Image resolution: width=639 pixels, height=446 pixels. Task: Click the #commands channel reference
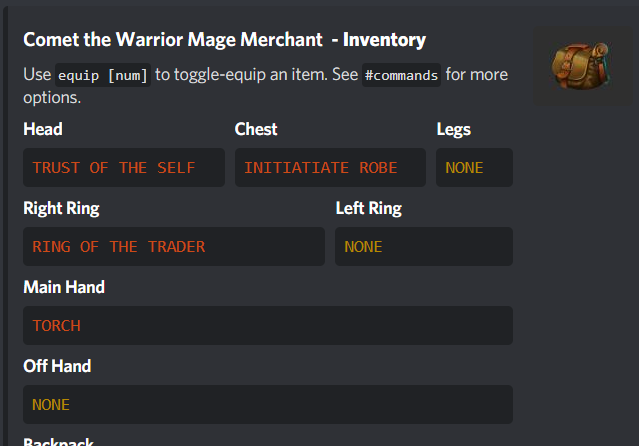click(x=401, y=75)
